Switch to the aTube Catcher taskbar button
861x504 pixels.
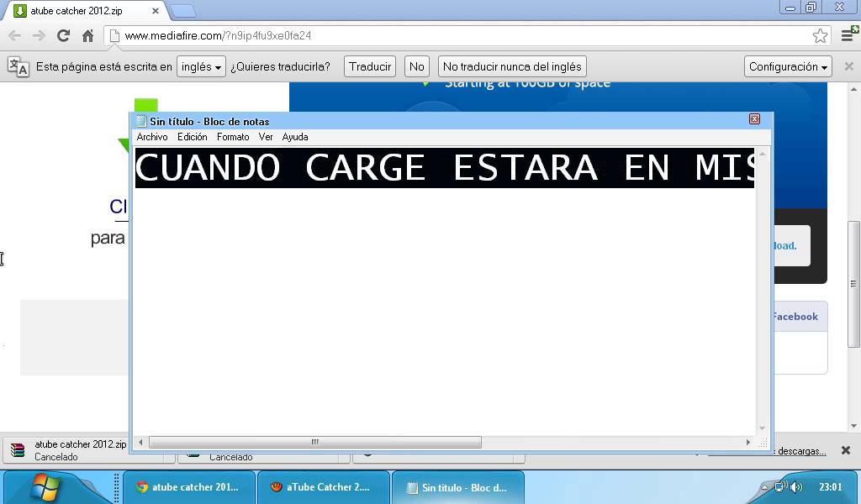pyautogui.click(x=323, y=487)
